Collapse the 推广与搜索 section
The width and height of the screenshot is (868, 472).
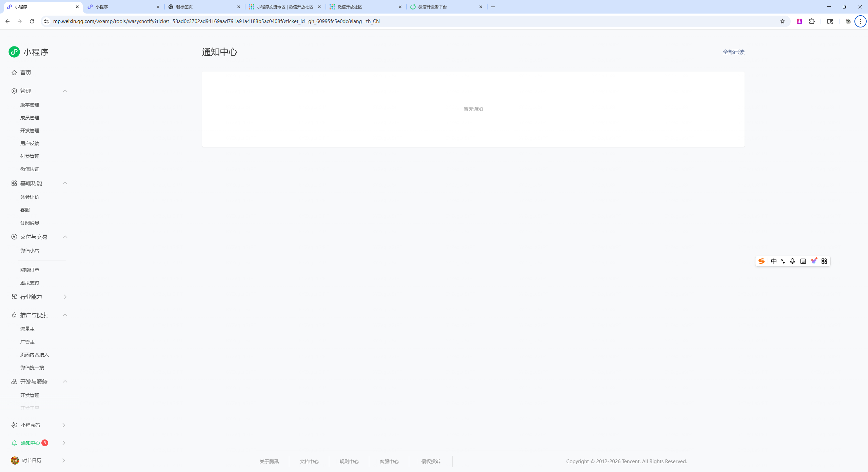point(65,315)
